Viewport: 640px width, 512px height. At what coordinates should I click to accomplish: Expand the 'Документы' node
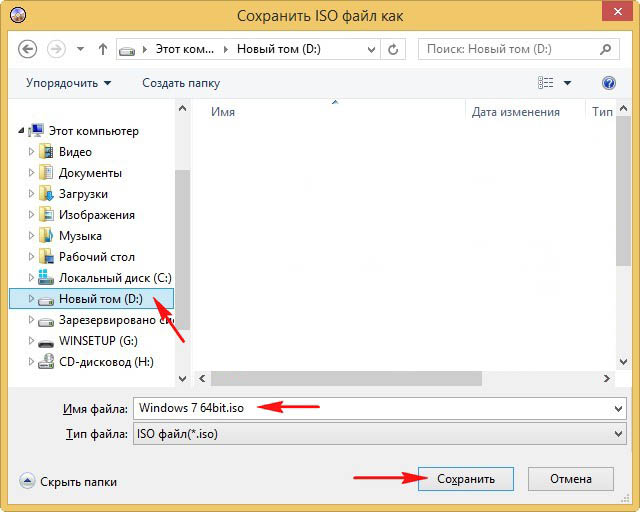[31, 173]
